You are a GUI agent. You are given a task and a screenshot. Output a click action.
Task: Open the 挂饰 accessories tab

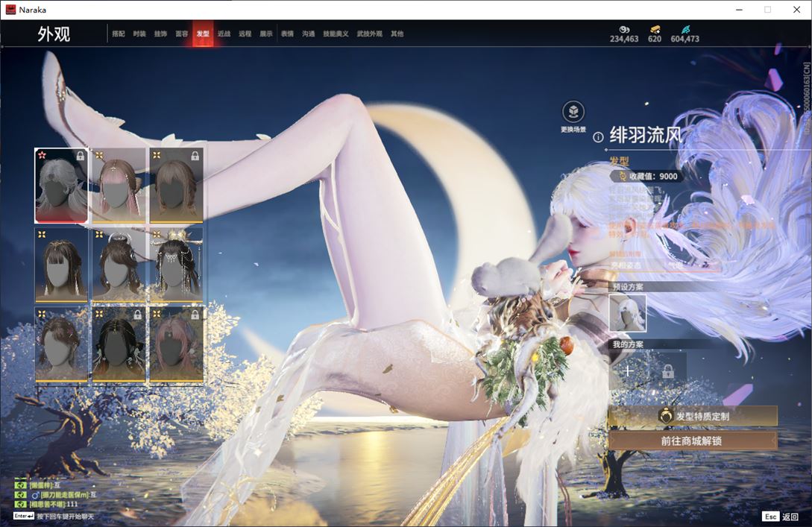pyautogui.click(x=160, y=34)
